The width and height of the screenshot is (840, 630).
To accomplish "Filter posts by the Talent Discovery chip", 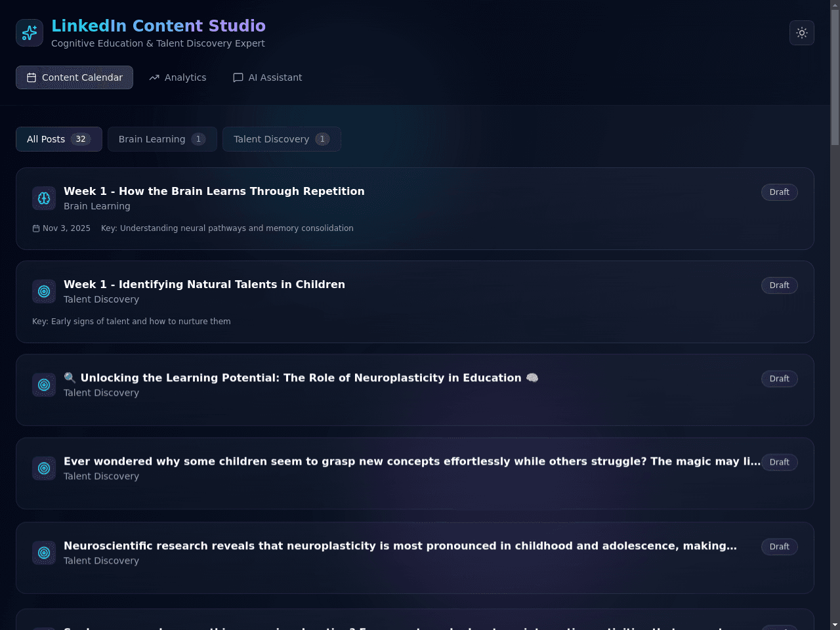I will 282,139.
